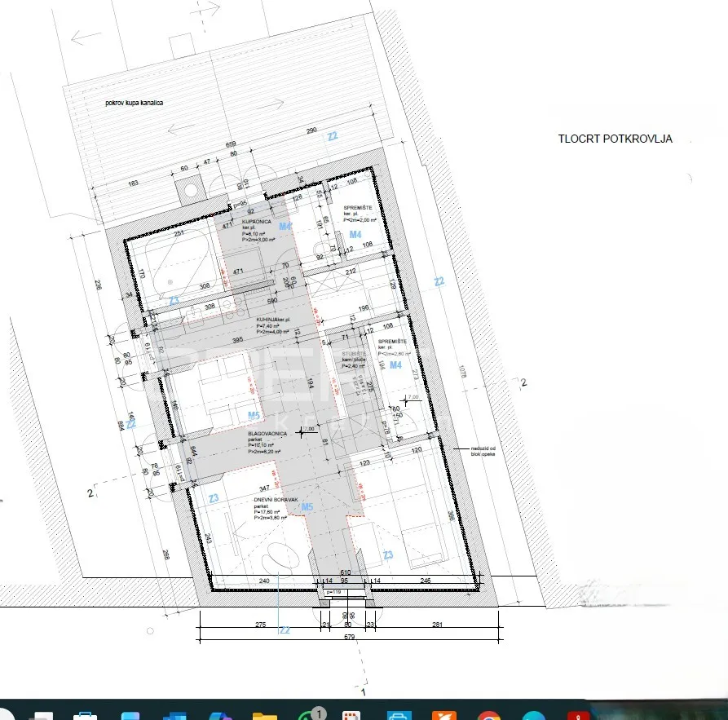Click the '590' dimension value

click(x=272, y=301)
